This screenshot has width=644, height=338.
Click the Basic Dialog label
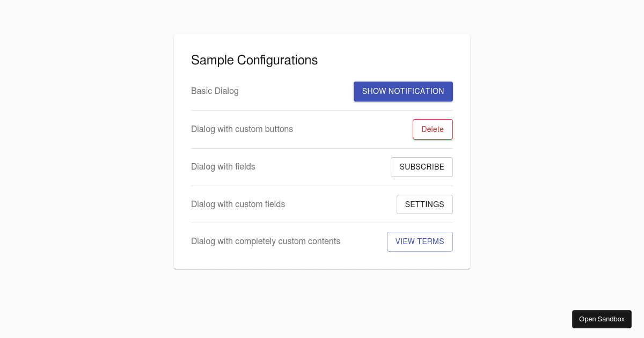[215, 91]
